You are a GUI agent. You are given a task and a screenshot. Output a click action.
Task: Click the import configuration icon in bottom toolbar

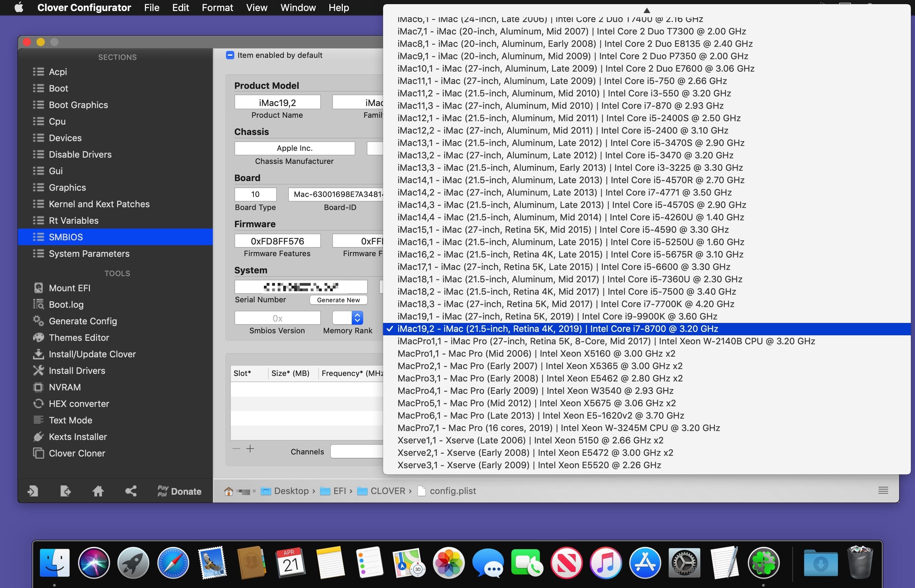point(33,491)
